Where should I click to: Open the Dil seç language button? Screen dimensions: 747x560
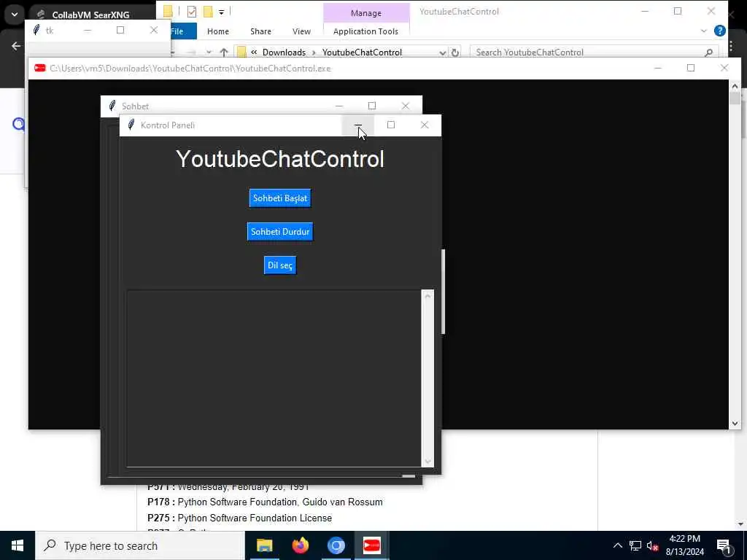point(280,265)
